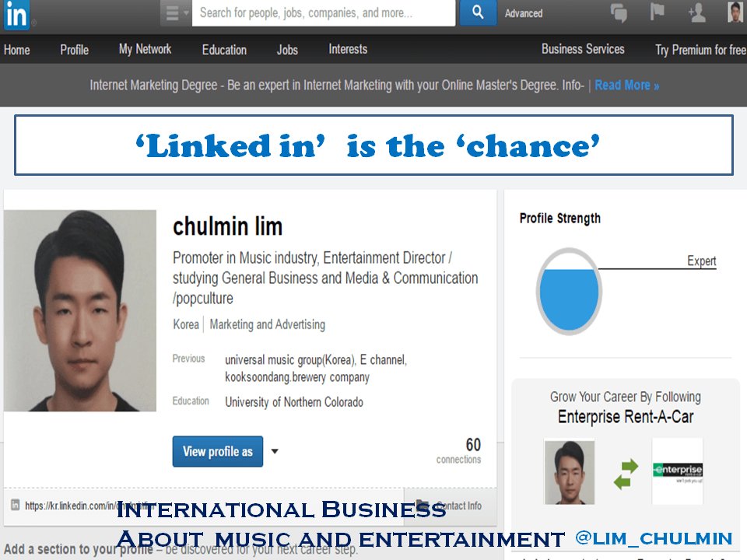Image resolution: width=747 pixels, height=560 pixels.
Task: Select the Education menu item
Action: tap(224, 50)
